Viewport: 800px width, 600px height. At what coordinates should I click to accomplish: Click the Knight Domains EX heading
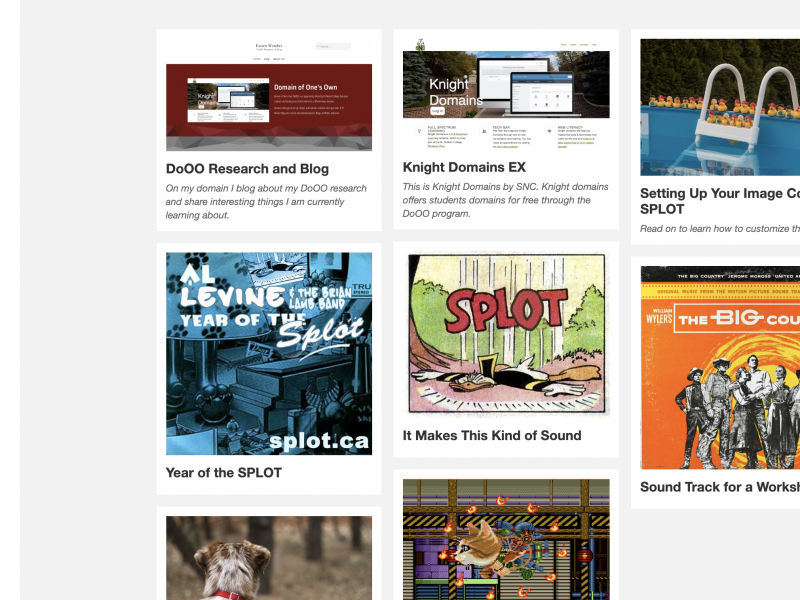click(464, 167)
